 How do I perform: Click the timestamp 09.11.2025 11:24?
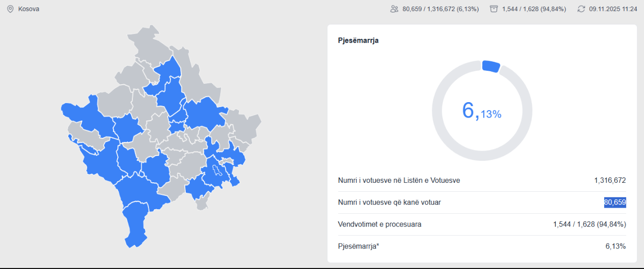pyautogui.click(x=606, y=9)
